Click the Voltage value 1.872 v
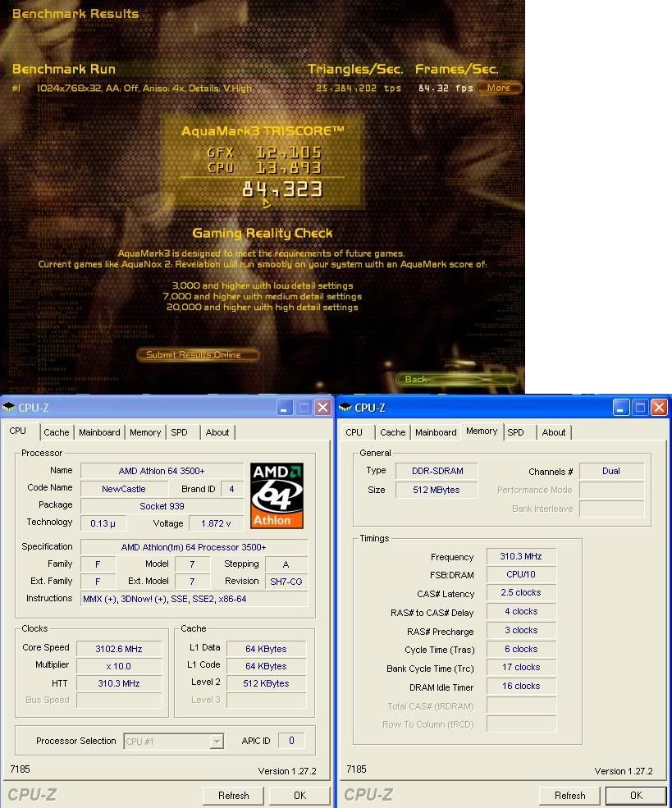 tap(216, 523)
